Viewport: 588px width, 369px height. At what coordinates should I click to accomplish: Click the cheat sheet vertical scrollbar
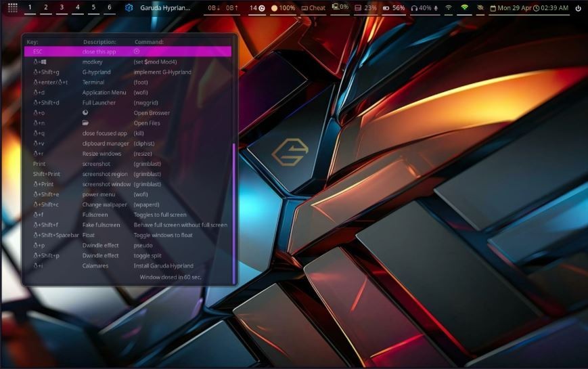(x=234, y=213)
